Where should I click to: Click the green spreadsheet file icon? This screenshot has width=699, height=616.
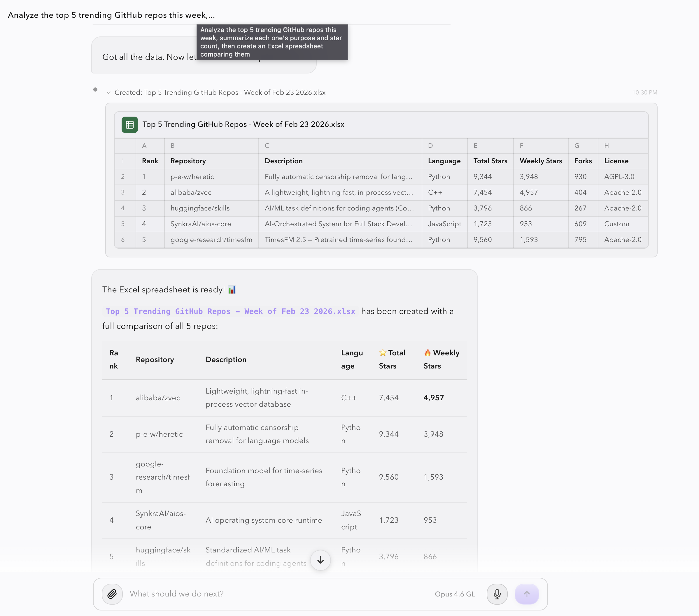(129, 124)
